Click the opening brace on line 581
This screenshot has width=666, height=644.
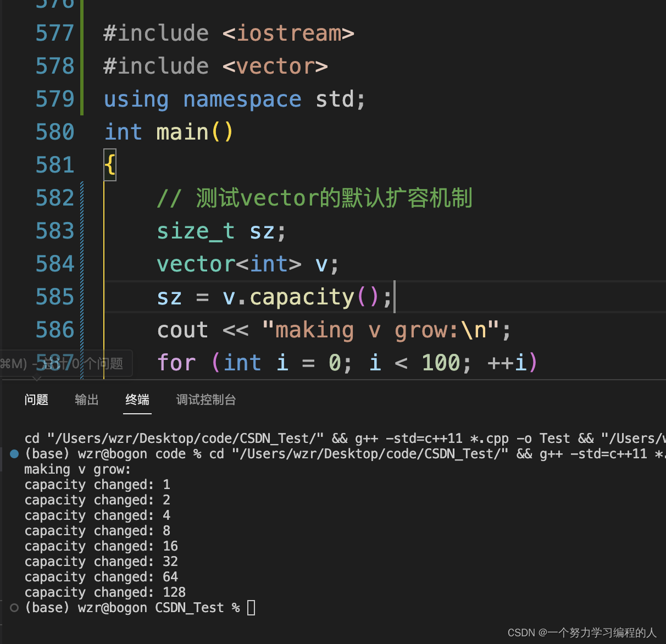pos(110,165)
